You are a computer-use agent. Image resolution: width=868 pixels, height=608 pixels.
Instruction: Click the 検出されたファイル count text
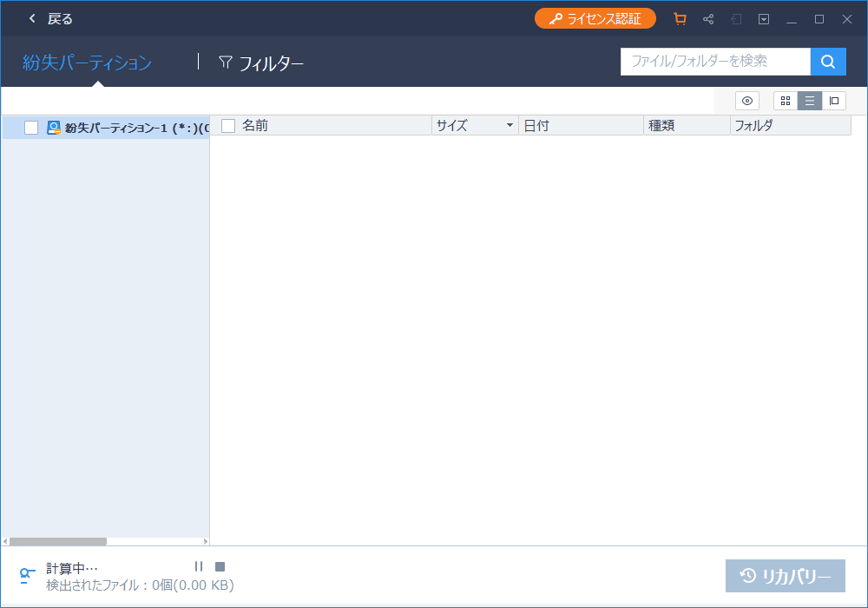tap(140, 585)
